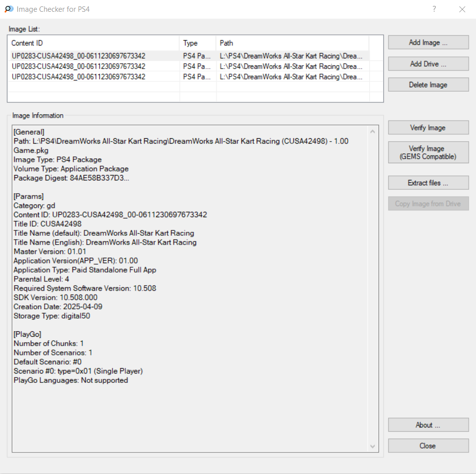
Task: Click the Parental Level: 4 line
Action: (41, 279)
